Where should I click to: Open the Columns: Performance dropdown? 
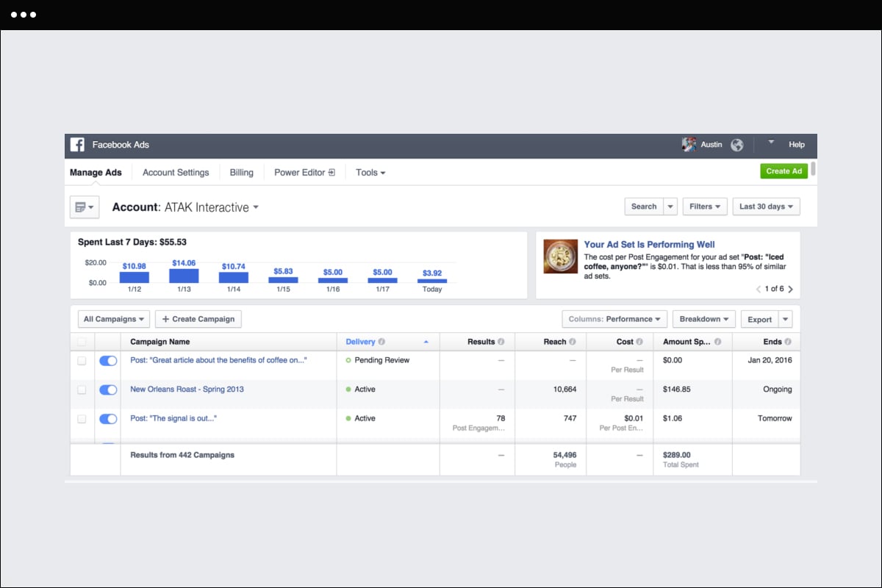[614, 319]
